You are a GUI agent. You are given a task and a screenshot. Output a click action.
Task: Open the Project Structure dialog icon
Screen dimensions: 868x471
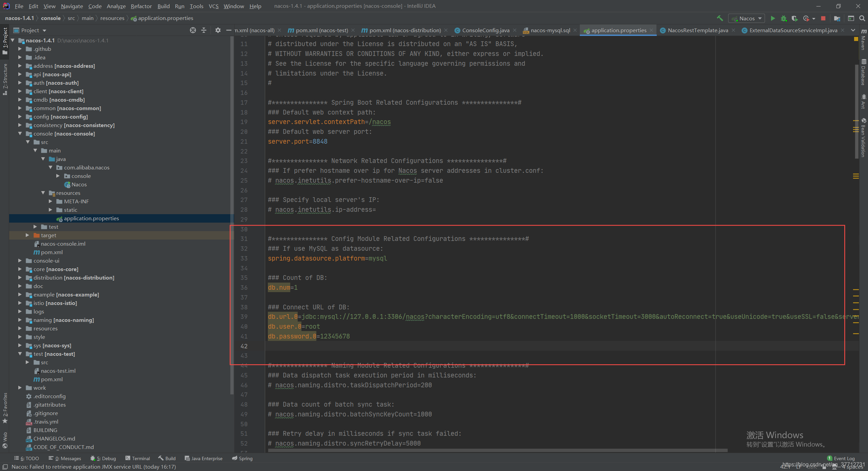[837, 18]
